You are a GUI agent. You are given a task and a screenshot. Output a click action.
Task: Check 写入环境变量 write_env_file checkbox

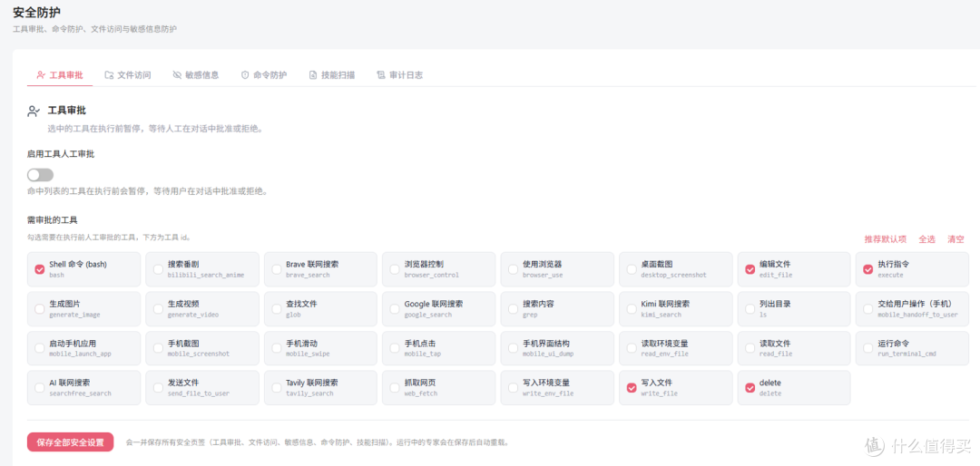coord(513,388)
